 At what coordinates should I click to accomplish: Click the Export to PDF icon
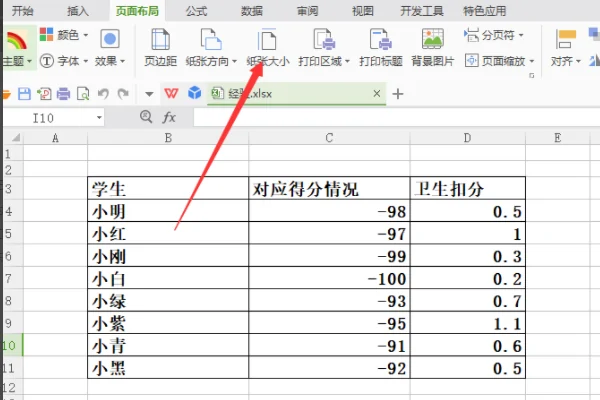pyautogui.click(x=44, y=94)
